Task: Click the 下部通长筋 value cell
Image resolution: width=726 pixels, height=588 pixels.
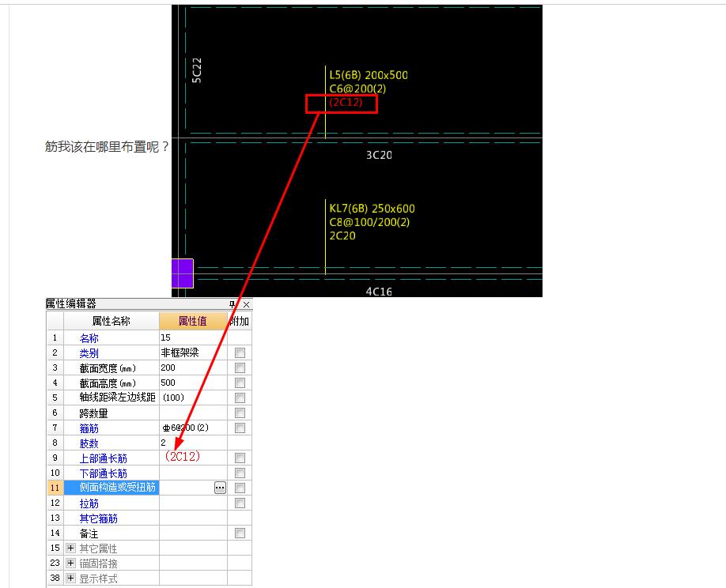Action: coord(193,473)
